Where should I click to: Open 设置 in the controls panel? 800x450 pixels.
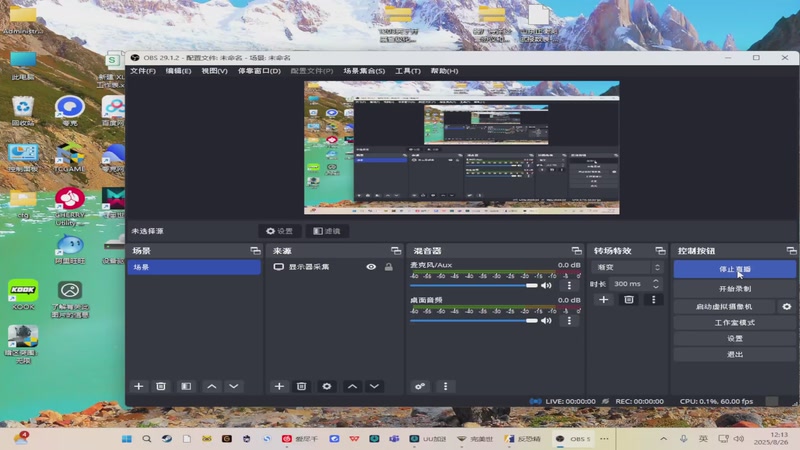point(735,338)
